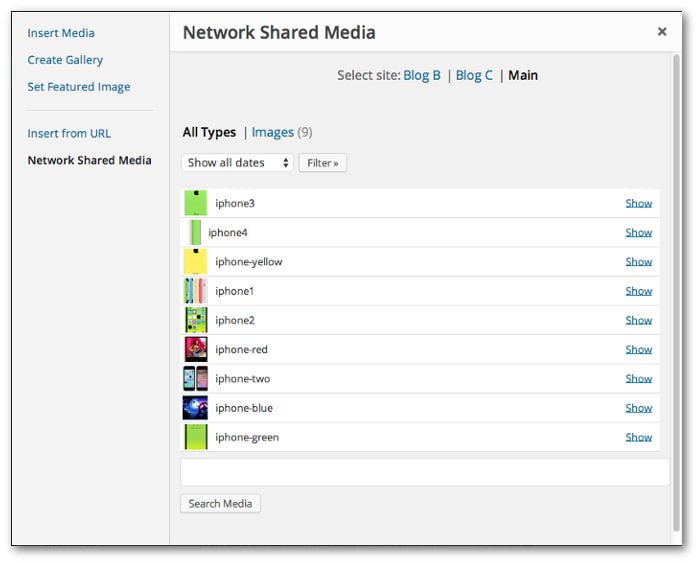700x564 pixels.
Task: Filter list by Images type
Action: [x=273, y=132]
